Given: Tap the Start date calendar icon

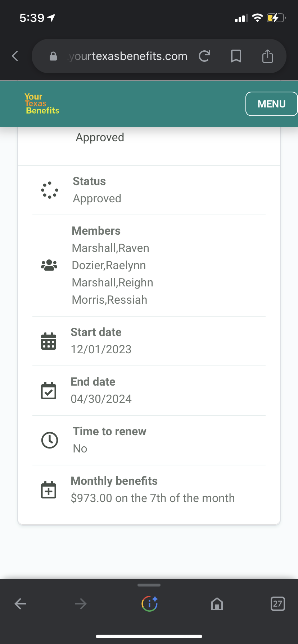Looking at the screenshot, I should (x=49, y=341).
